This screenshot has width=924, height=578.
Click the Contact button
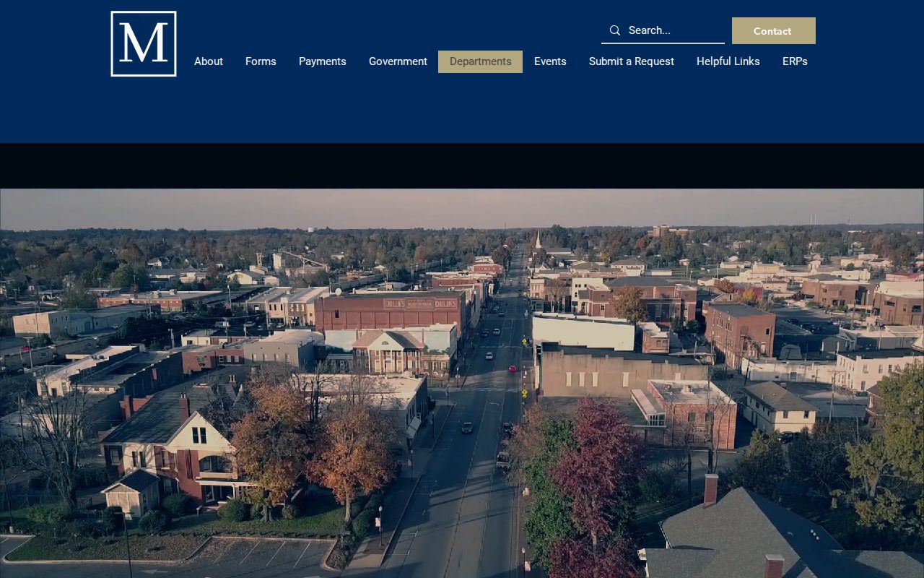point(773,31)
